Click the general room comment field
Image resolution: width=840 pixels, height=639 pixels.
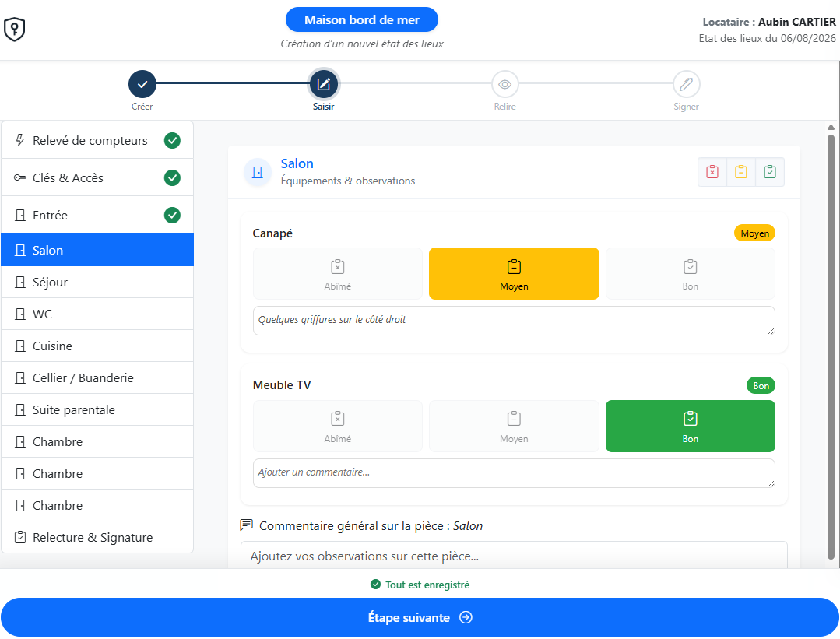click(x=514, y=556)
